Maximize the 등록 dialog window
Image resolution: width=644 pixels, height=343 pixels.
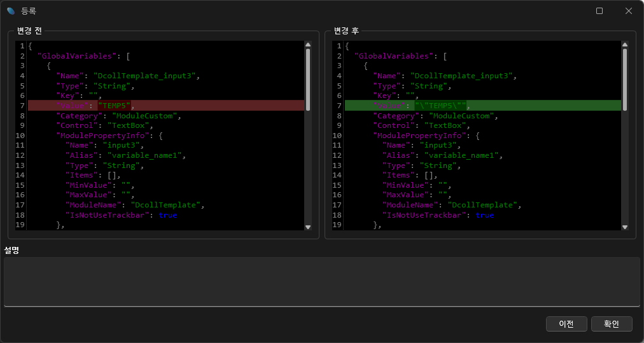click(x=599, y=11)
